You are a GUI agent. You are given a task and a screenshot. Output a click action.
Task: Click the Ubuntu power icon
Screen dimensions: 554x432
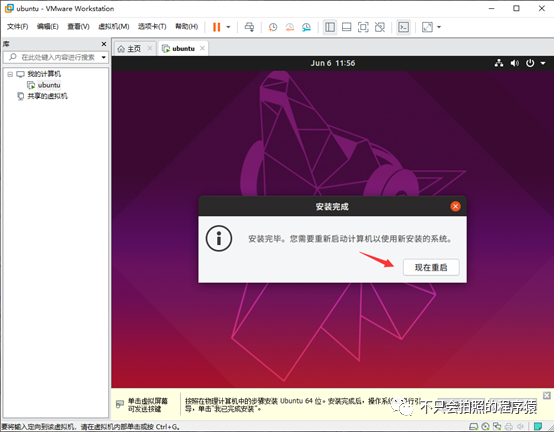pyautogui.click(x=530, y=63)
